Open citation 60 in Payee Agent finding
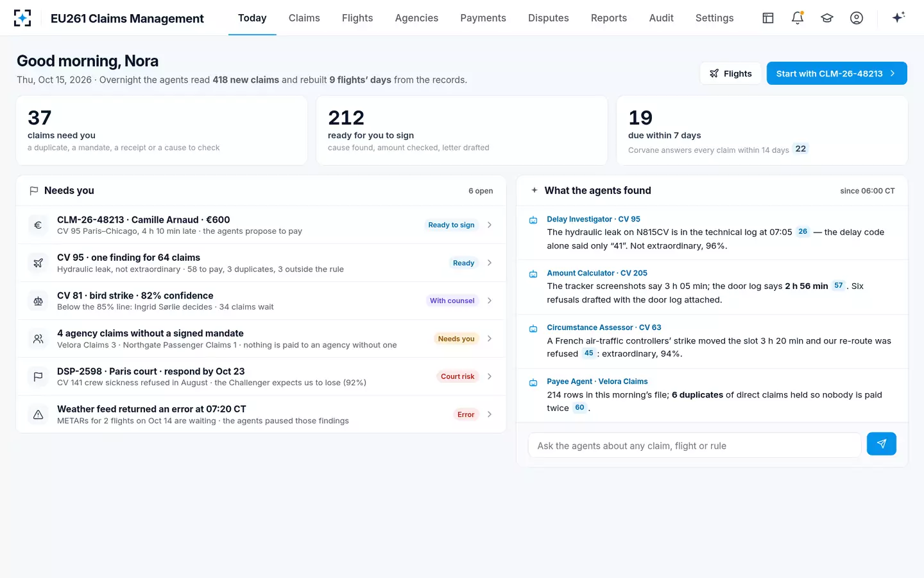 pos(579,408)
